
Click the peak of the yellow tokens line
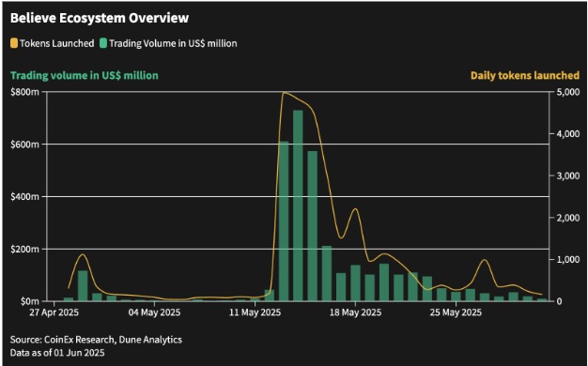(285, 93)
